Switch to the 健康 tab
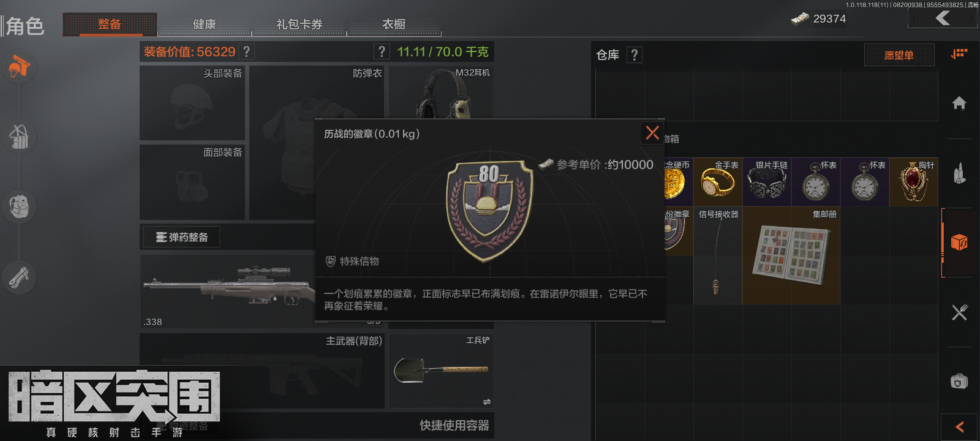980x441 pixels. click(x=205, y=24)
